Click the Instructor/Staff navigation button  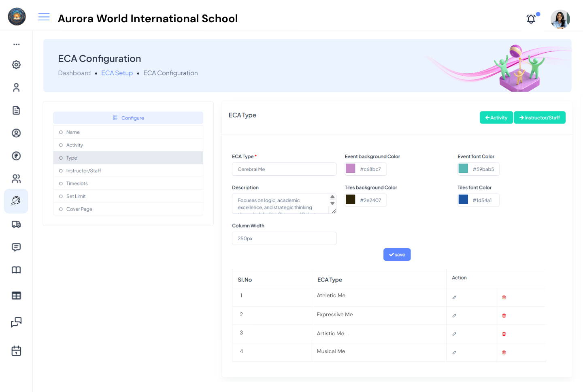[x=540, y=117]
